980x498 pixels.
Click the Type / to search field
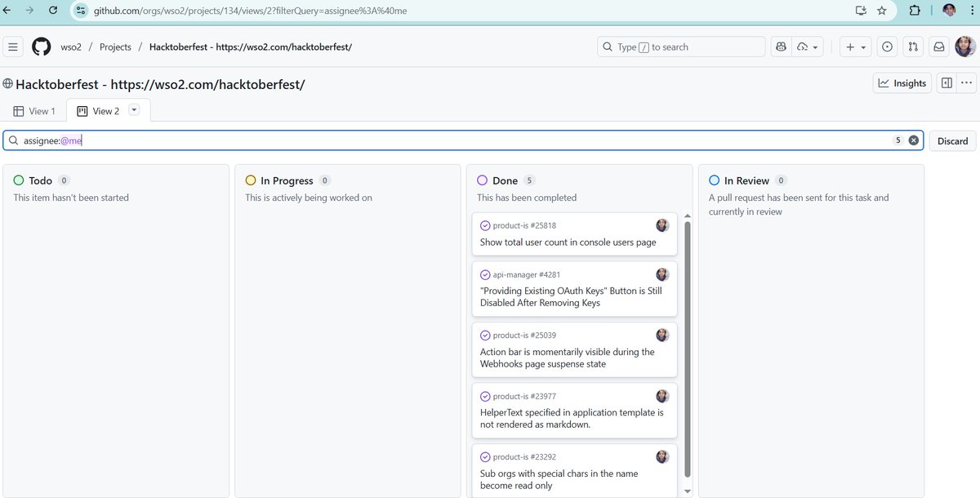coord(681,47)
